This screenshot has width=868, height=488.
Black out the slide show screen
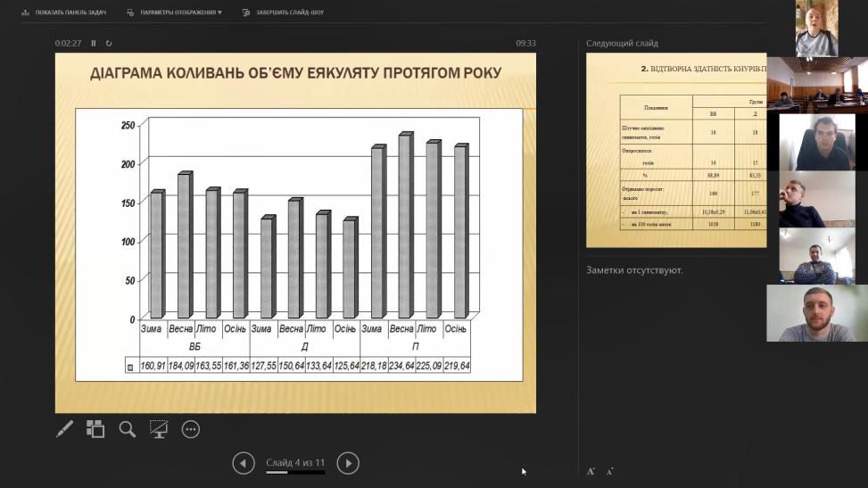pos(159,429)
